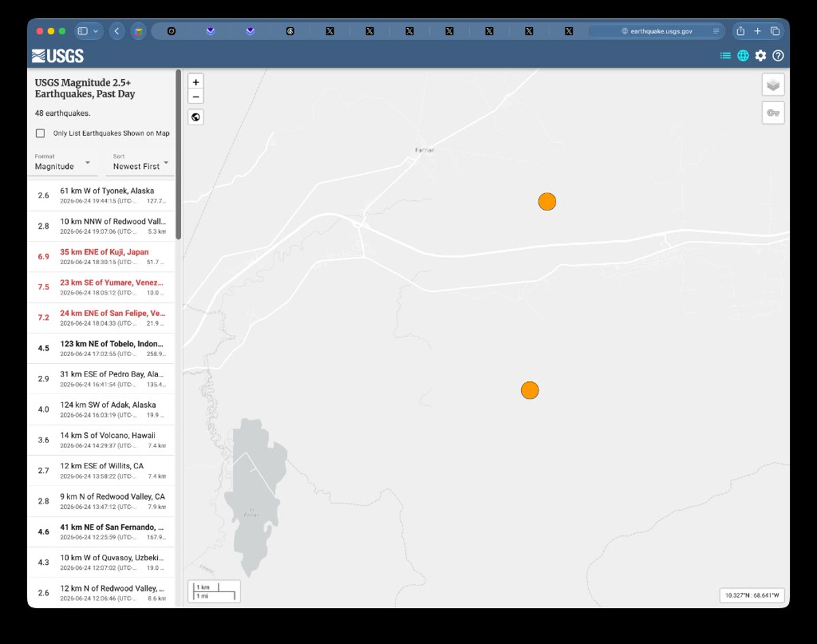
Task: Click the reader icon in address bar
Action: [x=716, y=31]
